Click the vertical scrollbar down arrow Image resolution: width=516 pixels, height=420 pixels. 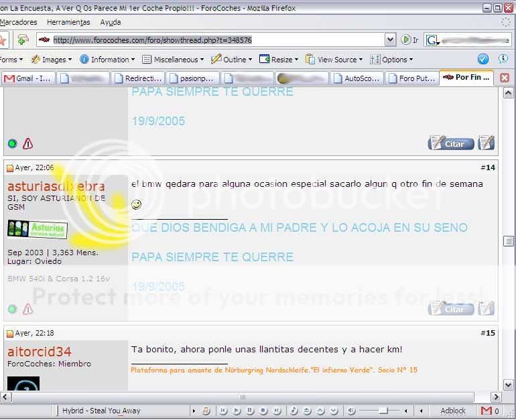click(x=508, y=384)
